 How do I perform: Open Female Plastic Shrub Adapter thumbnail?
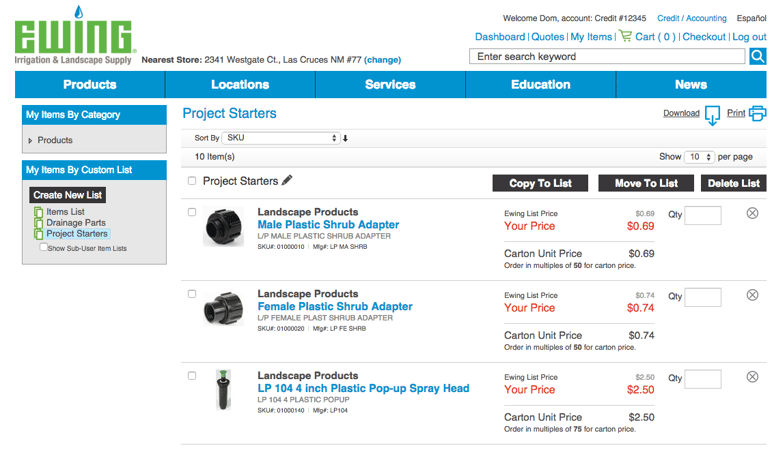tap(224, 309)
